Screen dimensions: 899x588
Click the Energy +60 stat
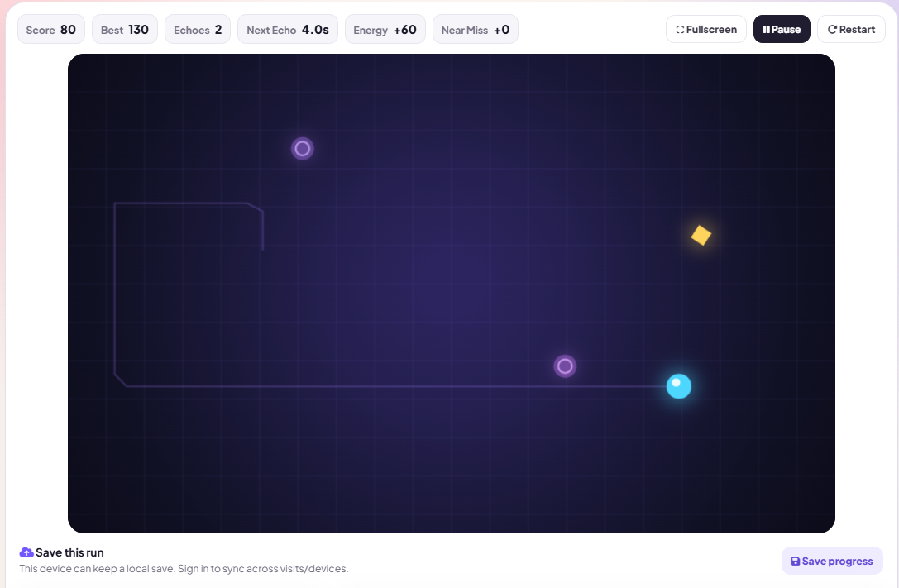[x=385, y=29]
